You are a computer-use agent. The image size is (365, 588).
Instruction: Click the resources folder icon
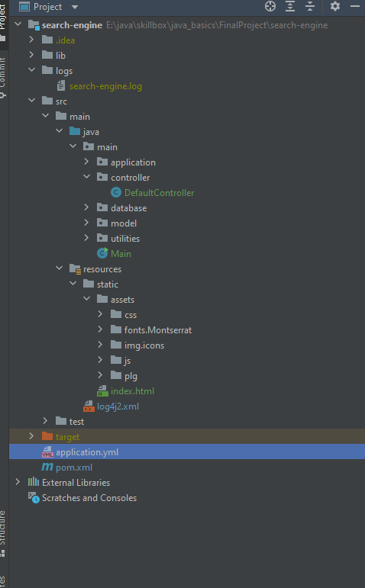coord(75,269)
